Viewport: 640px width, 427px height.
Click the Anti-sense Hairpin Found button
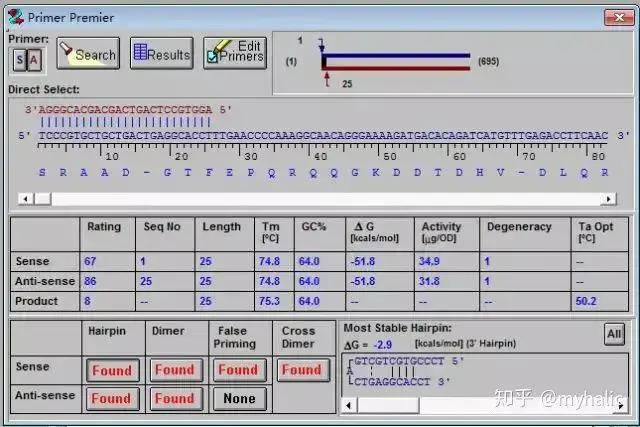(112, 399)
